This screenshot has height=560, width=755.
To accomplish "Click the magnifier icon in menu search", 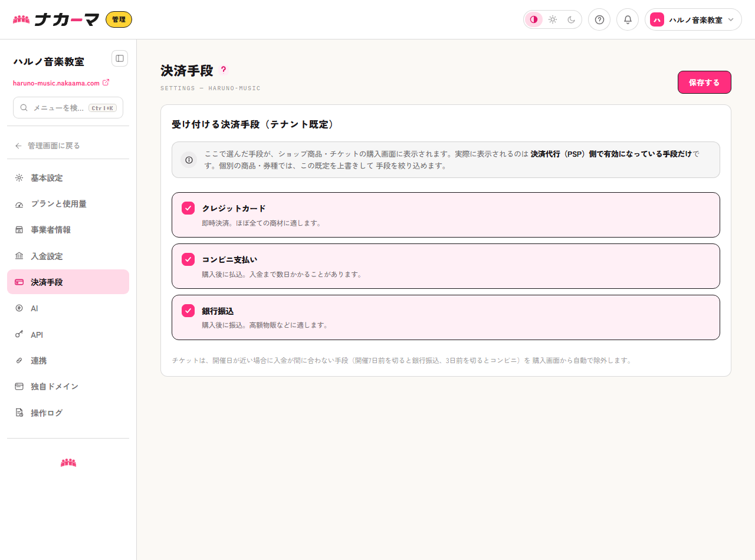I will click(x=24, y=108).
